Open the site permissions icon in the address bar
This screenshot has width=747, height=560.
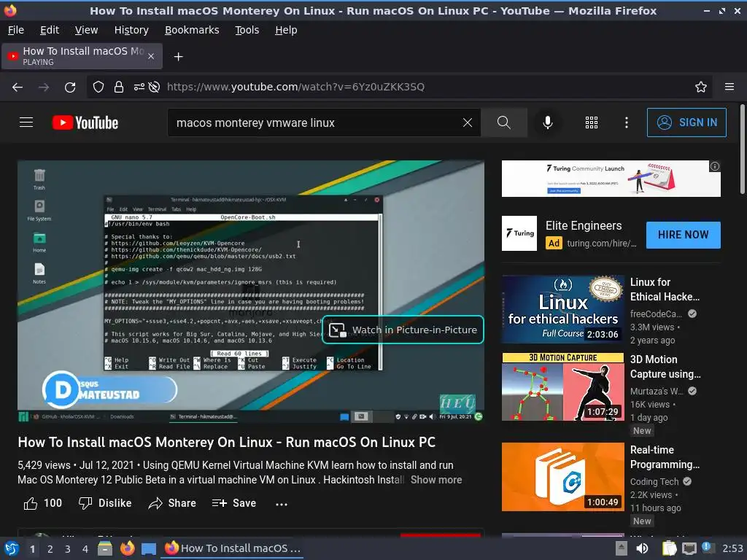[139, 87]
